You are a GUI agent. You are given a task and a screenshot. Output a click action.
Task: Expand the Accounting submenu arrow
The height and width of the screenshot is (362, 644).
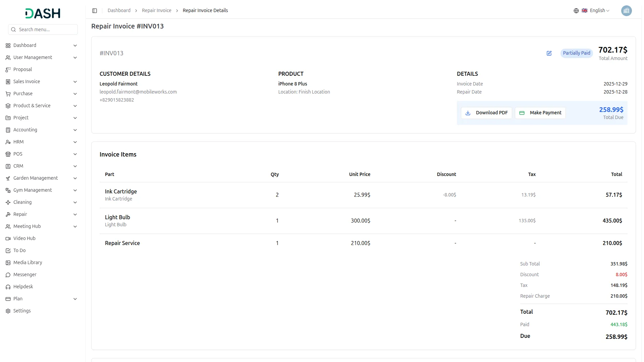[75, 130]
